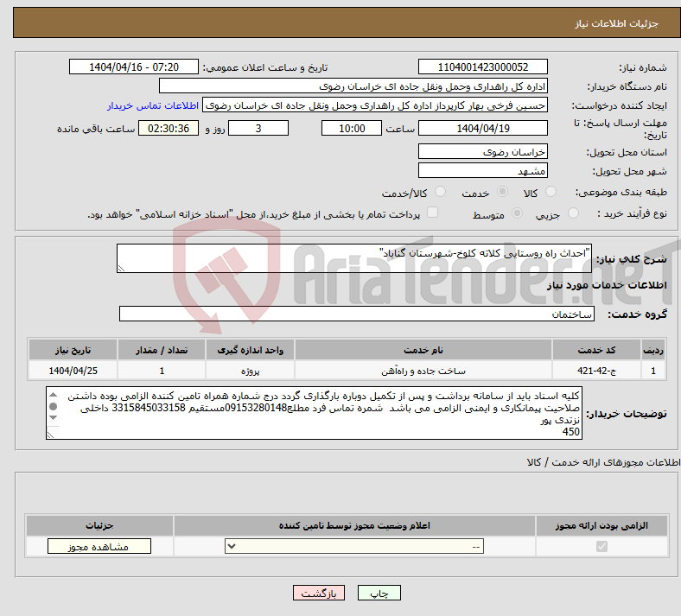Click the چاپ print button

[379, 593]
